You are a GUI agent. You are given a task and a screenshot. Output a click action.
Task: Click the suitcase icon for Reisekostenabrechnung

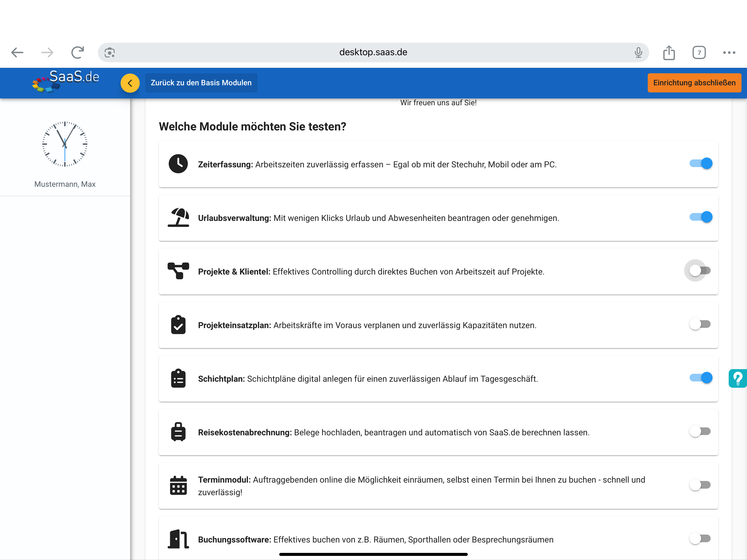[x=178, y=432]
